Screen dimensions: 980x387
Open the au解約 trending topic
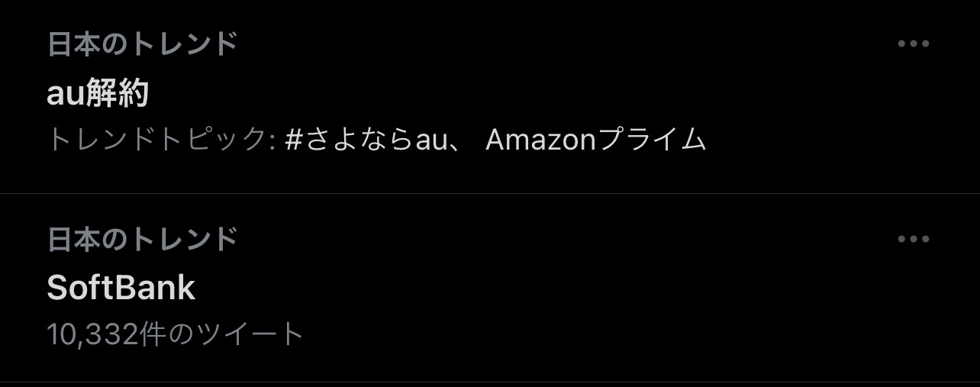[98, 94]
